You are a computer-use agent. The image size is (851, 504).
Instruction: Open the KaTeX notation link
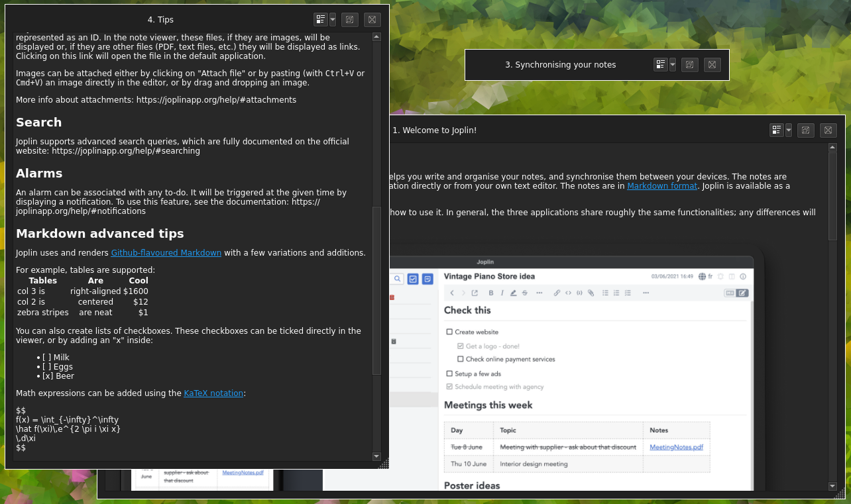(x=213, y=393)
